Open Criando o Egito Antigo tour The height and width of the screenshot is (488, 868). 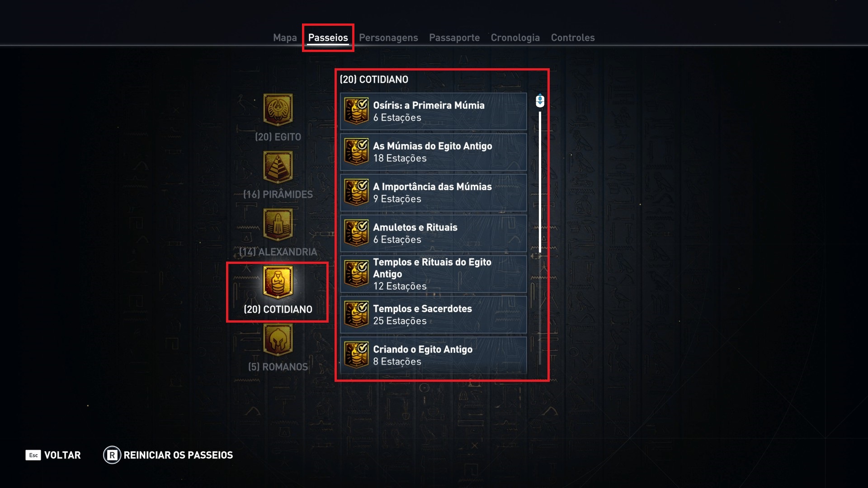pyautogui.click(x=434, y=355)
